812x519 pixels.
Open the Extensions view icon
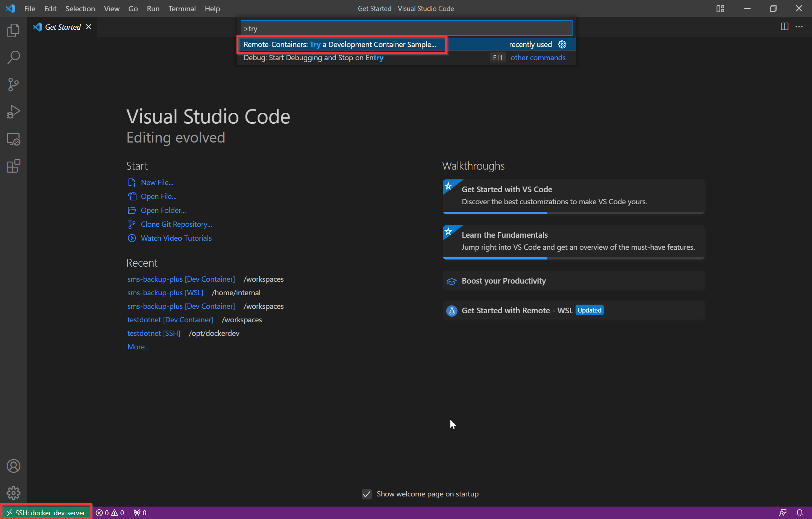pyautogui.click(x=14, y=166)
